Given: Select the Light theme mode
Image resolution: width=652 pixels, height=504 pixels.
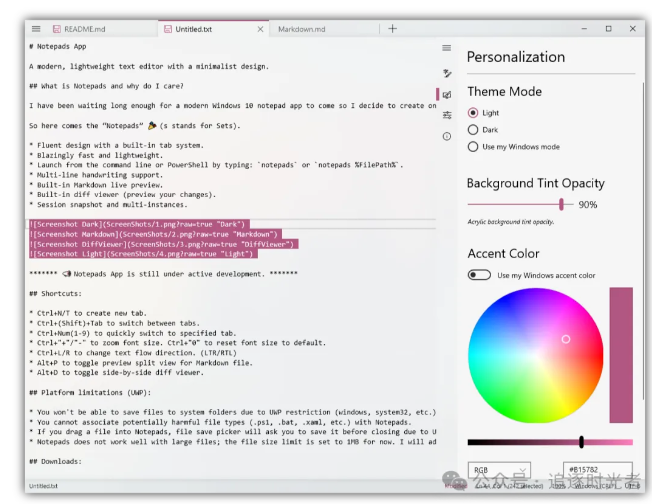Looking at the screenshot, I should 473,113.
